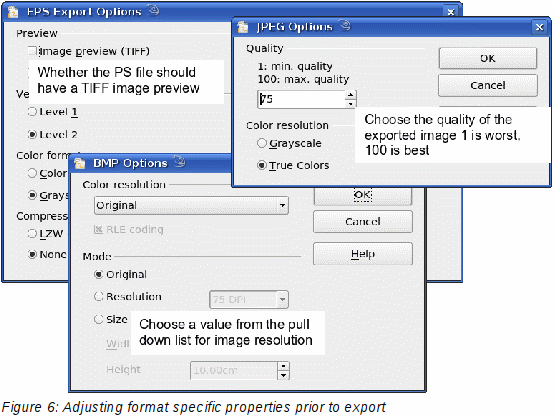Close the EPS Export Options dialog
Viewport: 554px width, 418px height.
[x=450, y=12]
